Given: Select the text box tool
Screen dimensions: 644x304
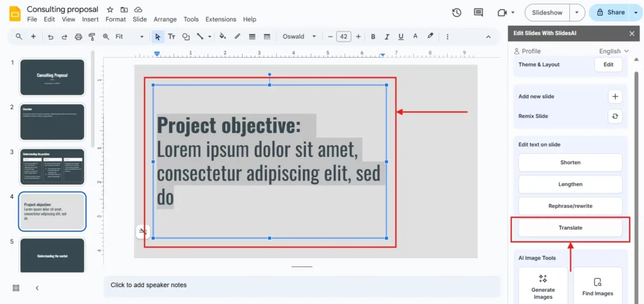Looking at the screenshot, I should pyautogui.click(x=171, y=36).
